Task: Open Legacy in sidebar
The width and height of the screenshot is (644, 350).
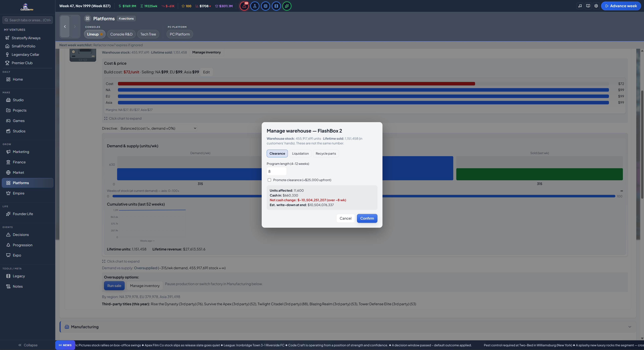Action: coord(28,276)
